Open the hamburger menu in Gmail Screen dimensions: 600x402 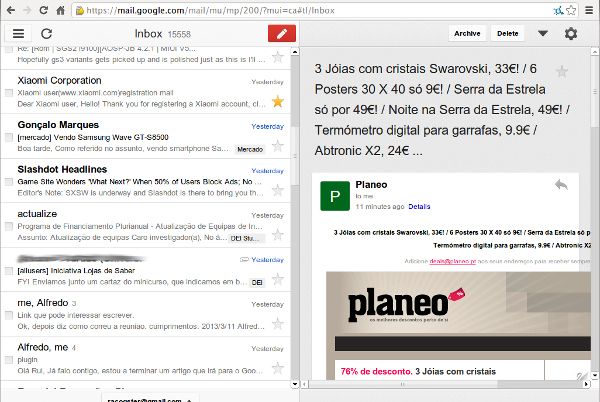[x=18, y=33]
